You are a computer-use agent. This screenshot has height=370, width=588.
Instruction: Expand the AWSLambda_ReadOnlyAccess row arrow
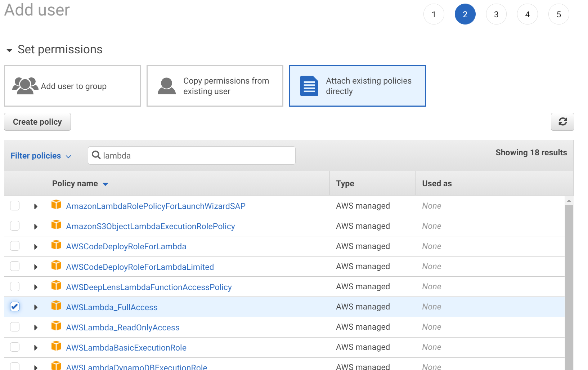tap(36, 327)
